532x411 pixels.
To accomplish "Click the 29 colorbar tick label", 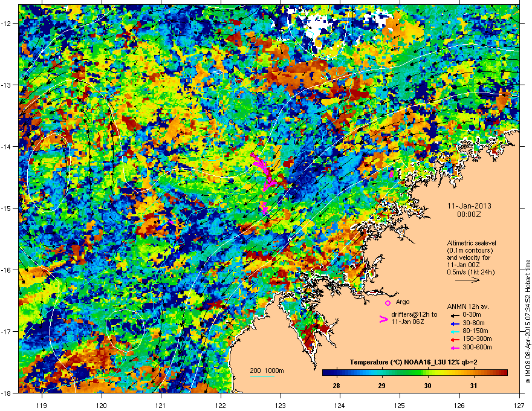I will click(382, 386).
